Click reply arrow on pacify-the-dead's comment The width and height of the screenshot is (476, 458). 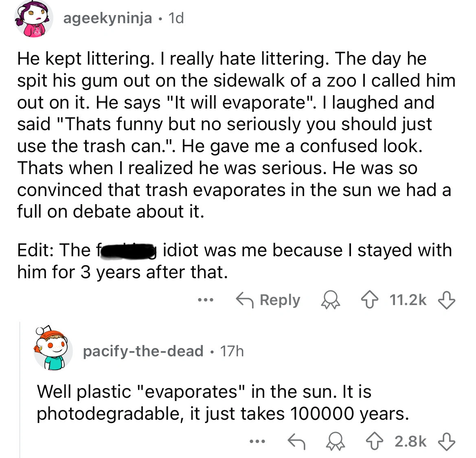tap(296, 441)
